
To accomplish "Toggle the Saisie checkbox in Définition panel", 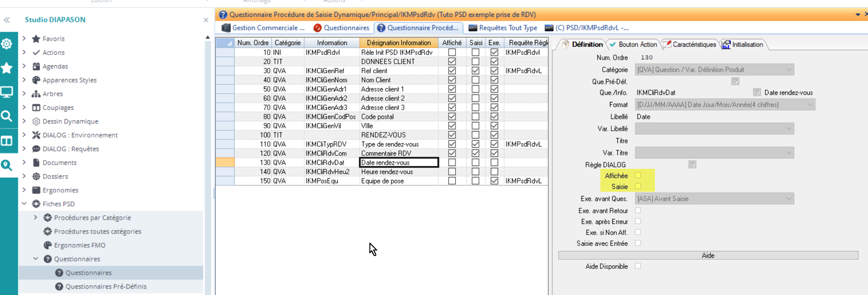I will [638, 186].
